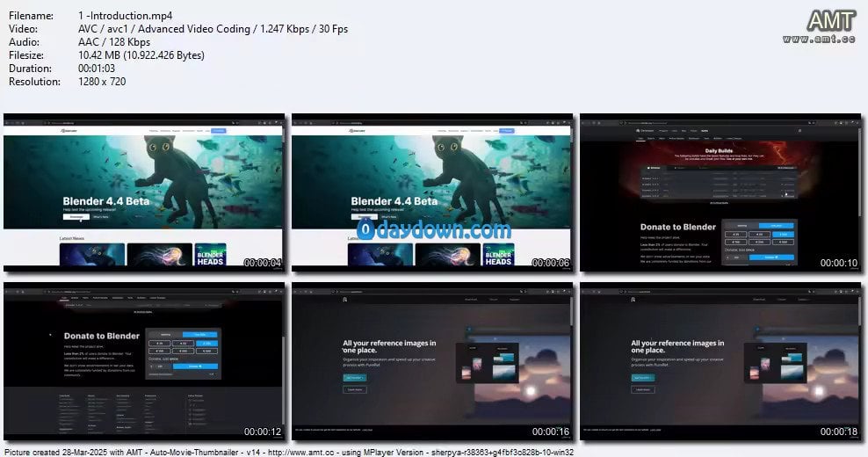Click the filesize value "10.42 MB (10.922.426 Bytes)"
Image resolution: width=868 pixels, height=457 pixels.
click(141, 55)
